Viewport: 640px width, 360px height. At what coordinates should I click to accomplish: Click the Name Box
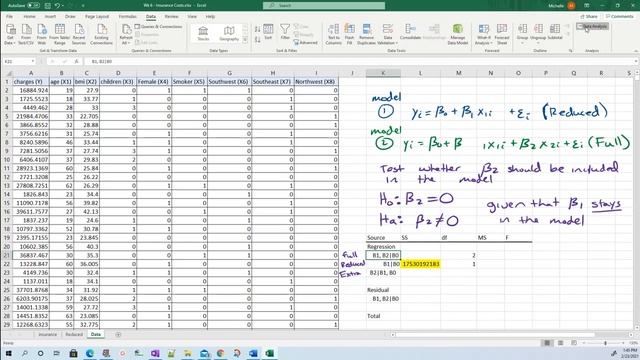point(19,62)
